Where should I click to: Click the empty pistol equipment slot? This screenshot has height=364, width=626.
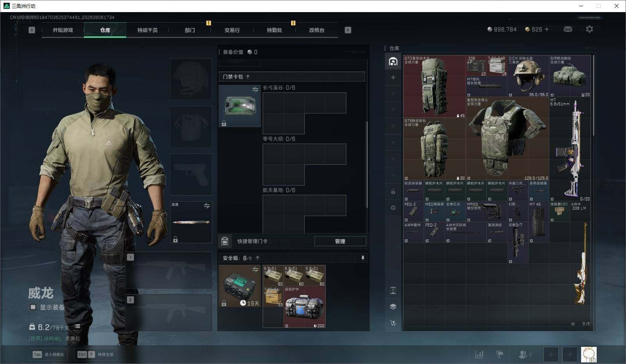pyautogui.click(x=191, y=174)
